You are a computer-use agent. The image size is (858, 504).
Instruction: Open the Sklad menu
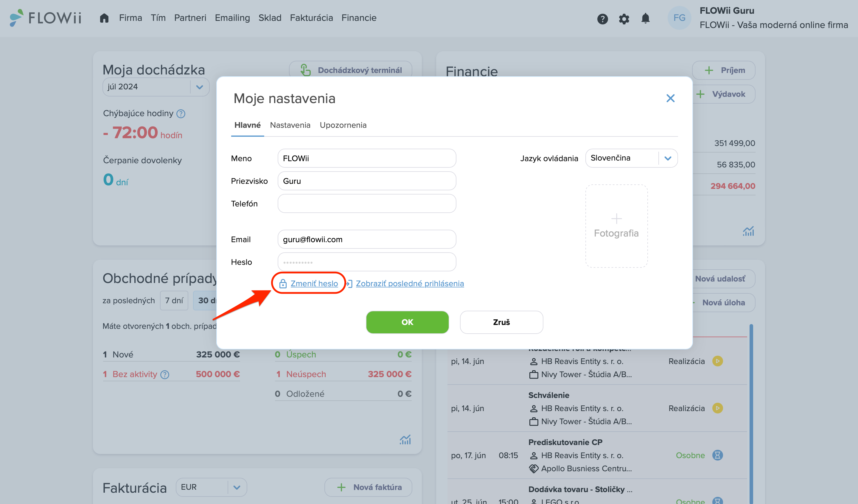tap(270, 18)
